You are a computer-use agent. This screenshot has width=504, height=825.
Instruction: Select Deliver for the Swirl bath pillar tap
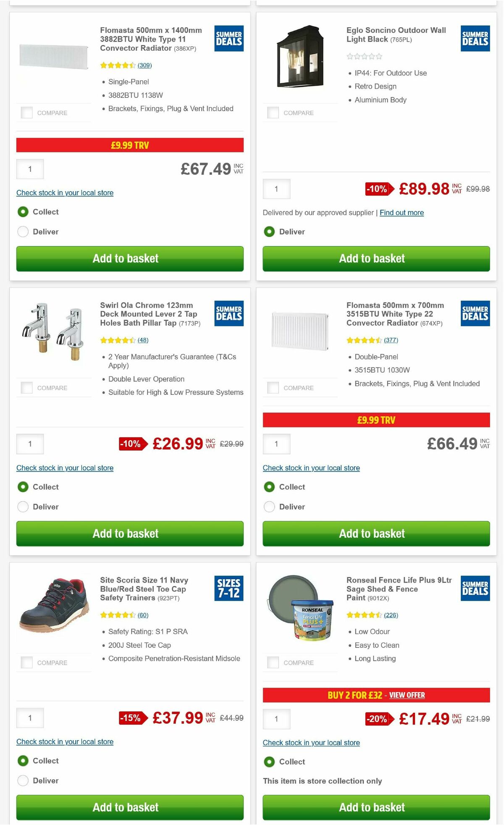click(23, 507)
